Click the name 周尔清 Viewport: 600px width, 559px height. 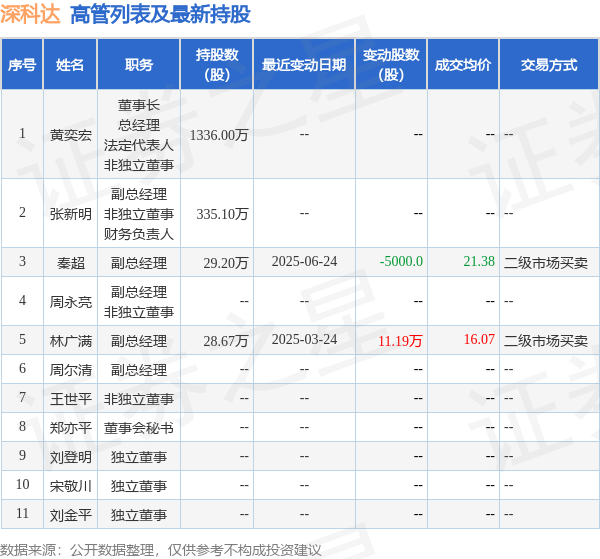pyautogui.click(x=70, y=370)
